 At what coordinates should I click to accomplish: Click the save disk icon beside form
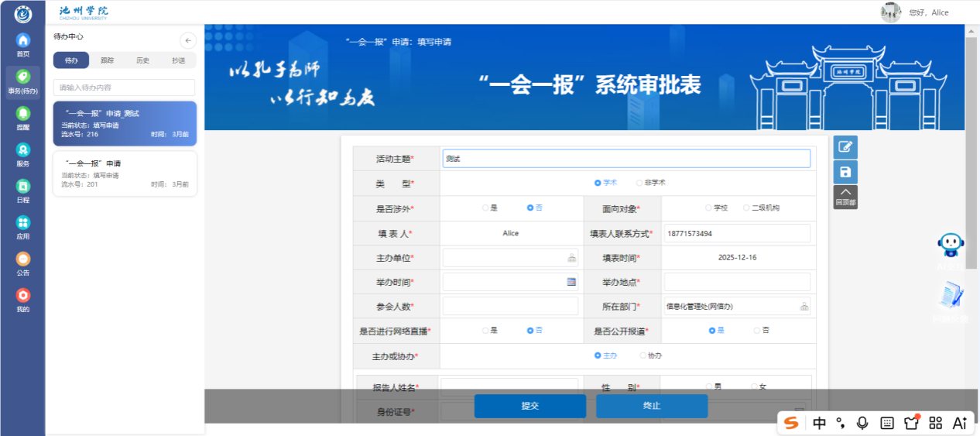(x=845, y=172)
